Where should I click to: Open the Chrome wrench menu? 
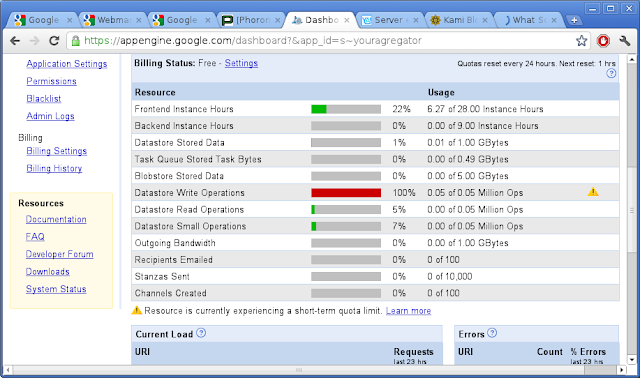pos(625,41)
